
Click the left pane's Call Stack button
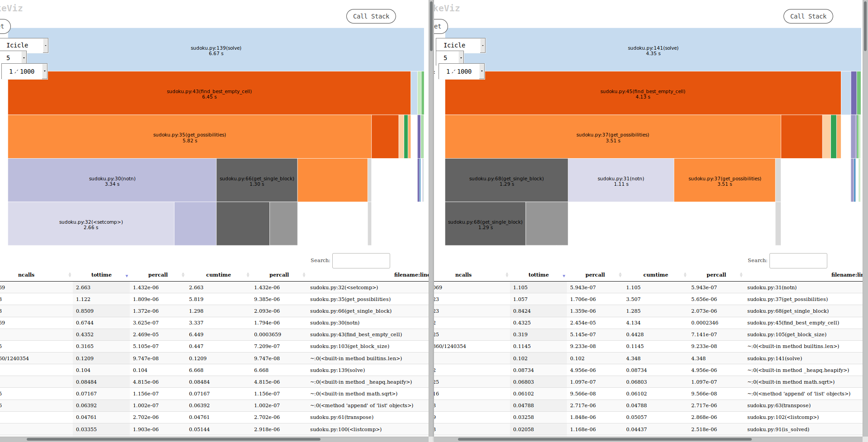click(371, 16)
